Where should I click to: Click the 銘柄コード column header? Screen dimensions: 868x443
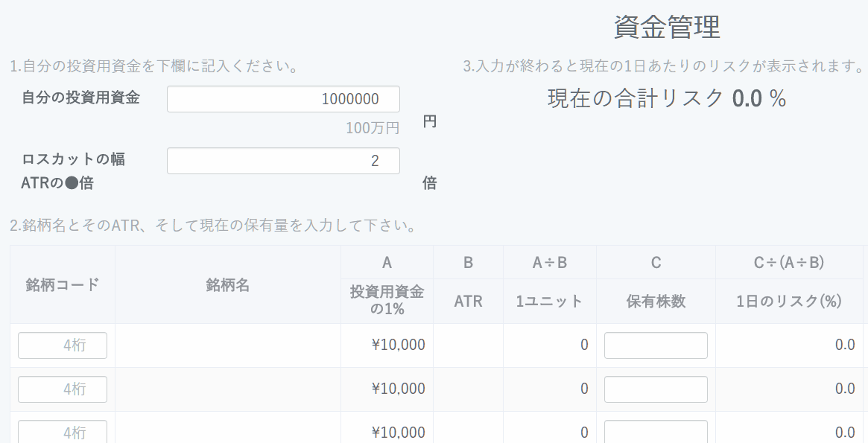click(63, 285)
